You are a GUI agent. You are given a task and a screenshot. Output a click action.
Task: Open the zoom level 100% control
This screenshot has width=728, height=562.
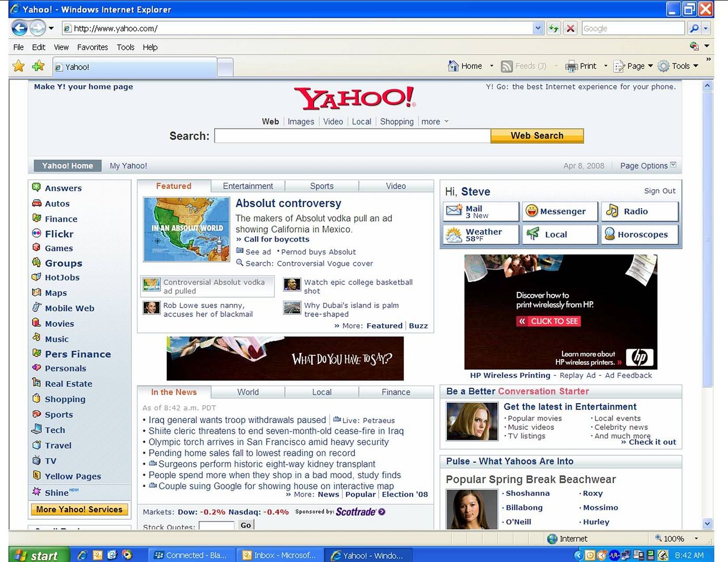pos(676,539)
